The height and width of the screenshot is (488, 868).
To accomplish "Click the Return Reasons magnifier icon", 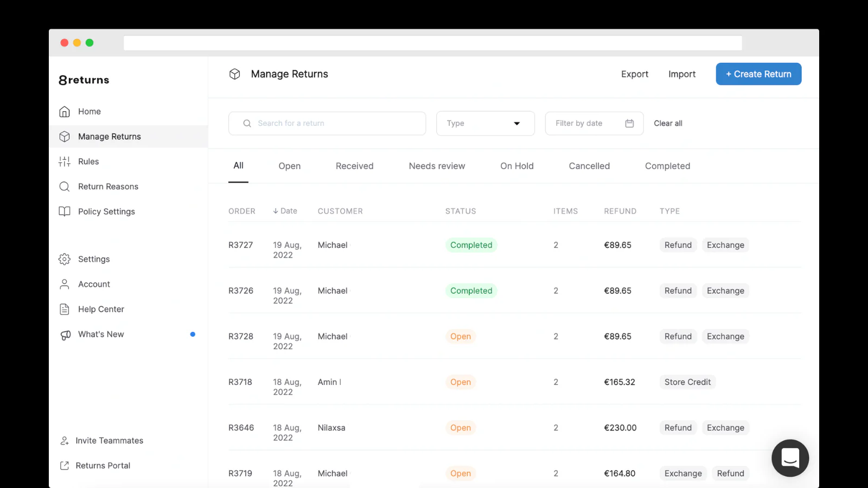I will [x=65, y=187].
